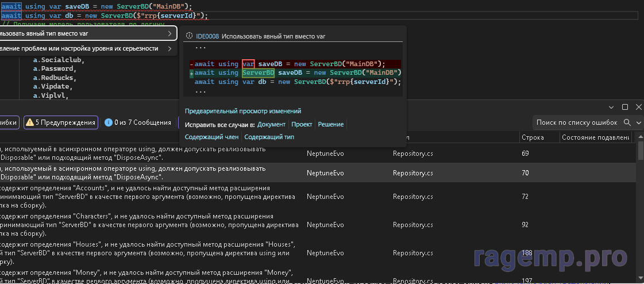Screen dimensions: 644x284
Task: Toggle the '0 из 7 Сообщения' messages filter
Action: click(138, 122)
